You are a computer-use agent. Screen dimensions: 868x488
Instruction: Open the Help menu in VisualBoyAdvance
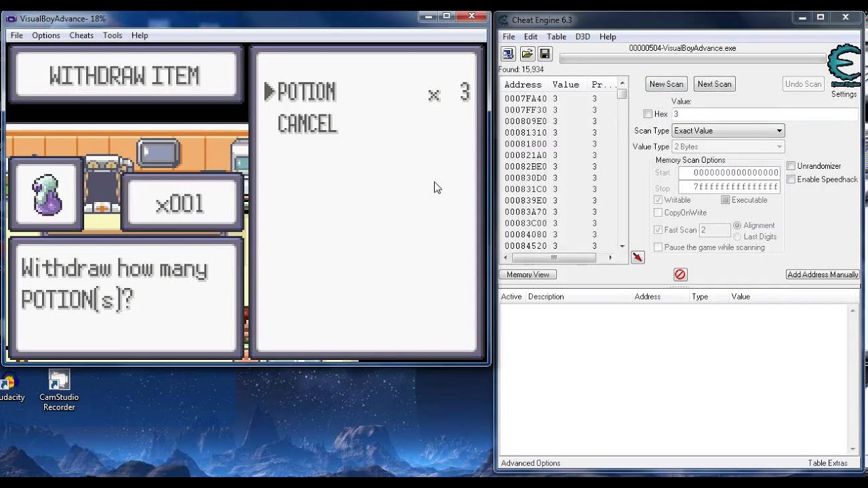tap(140, 35)
